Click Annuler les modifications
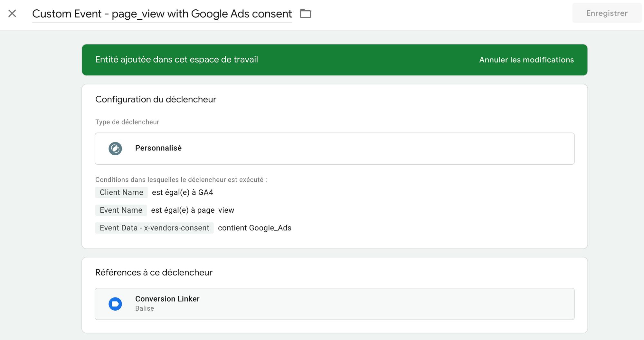 pyautogui.click(x=526, y=60)
